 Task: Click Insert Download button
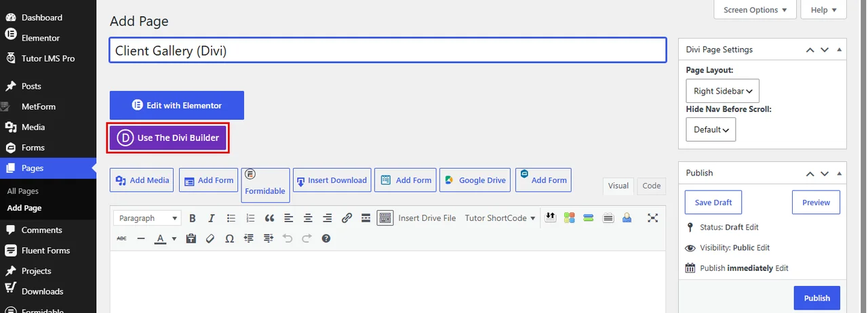click(x=332, y=180)
